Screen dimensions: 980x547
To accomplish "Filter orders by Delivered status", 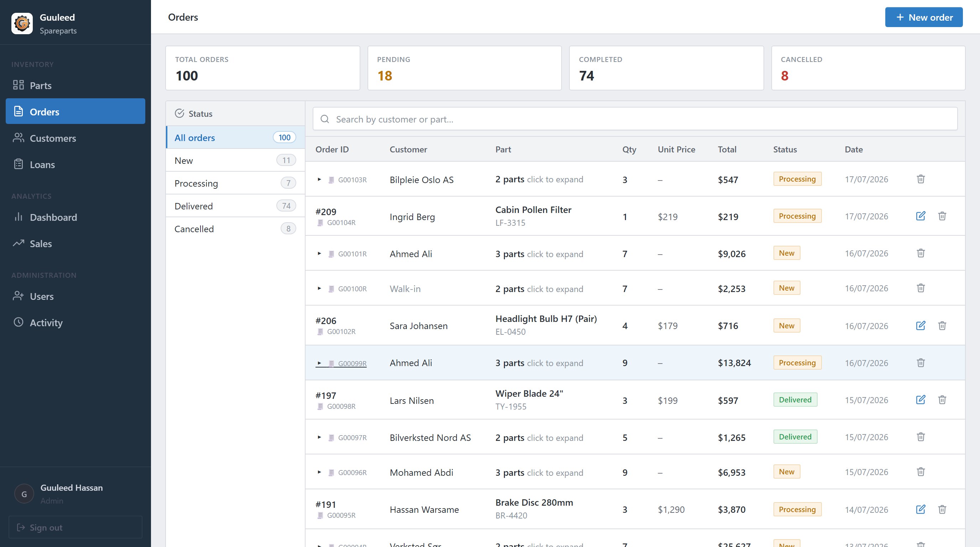I will pos(235,206).
